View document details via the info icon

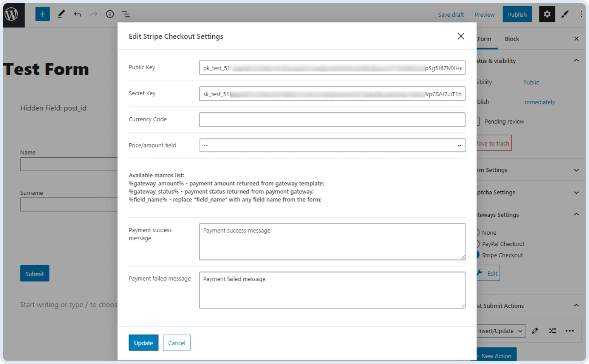tap(110, 14)
